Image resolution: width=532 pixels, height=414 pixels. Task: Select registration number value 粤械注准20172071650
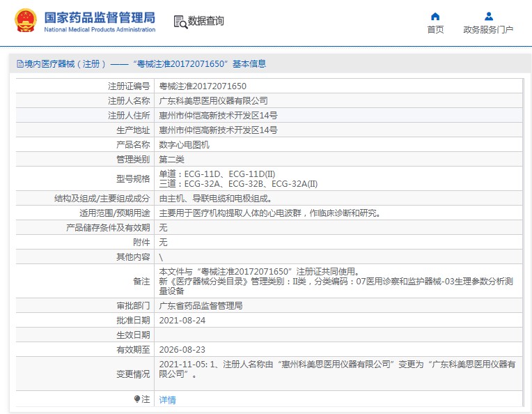(203, 86)
